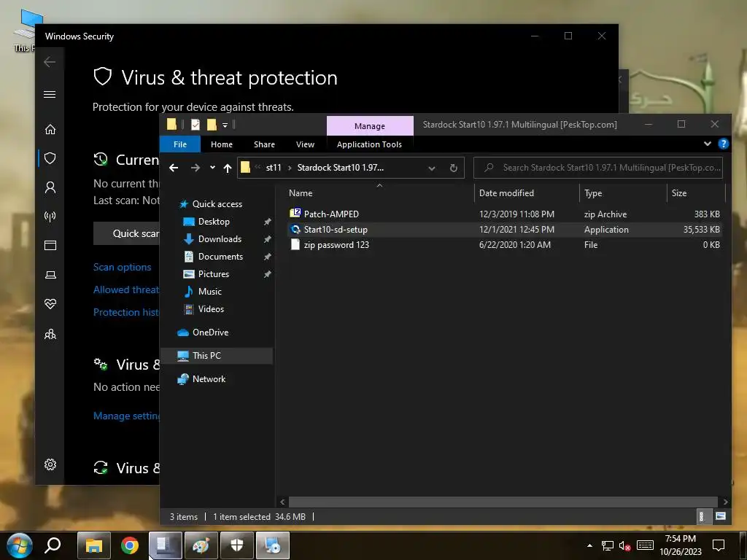Screen dimensions: 747x560
Task: Open Device performance & health heart icon
Action: (x=50, y=304)
